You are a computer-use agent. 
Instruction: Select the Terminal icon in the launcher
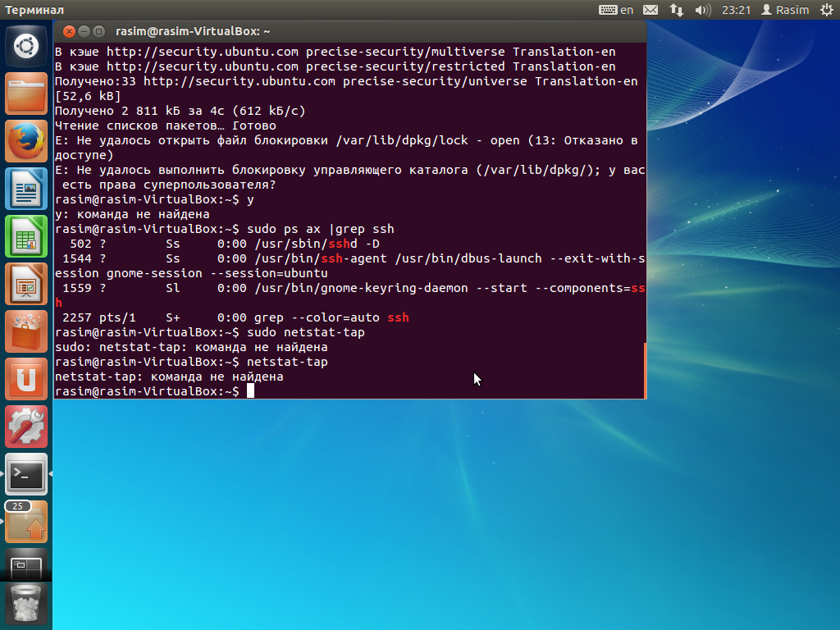pos(26,475)
